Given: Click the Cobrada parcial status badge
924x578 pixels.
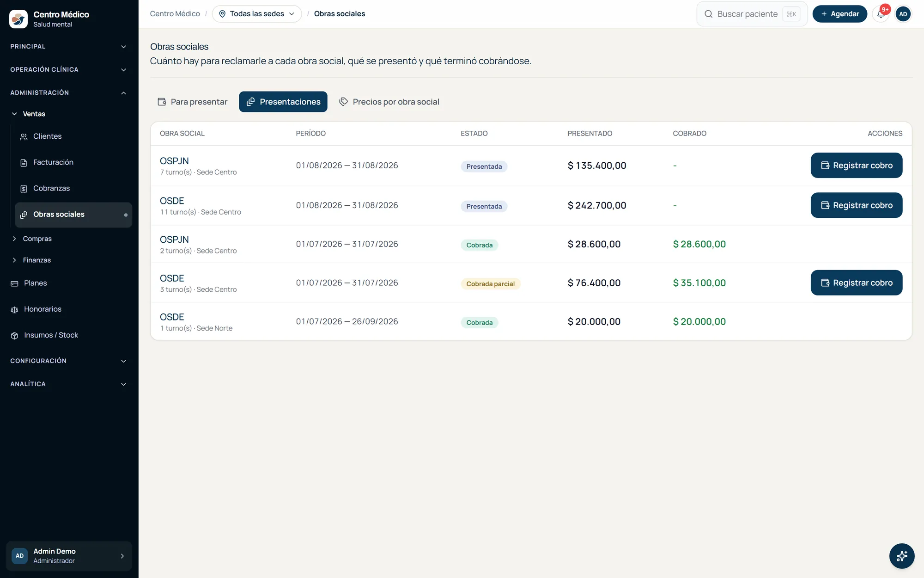Looking at the screenshot, I should (490, 284).
